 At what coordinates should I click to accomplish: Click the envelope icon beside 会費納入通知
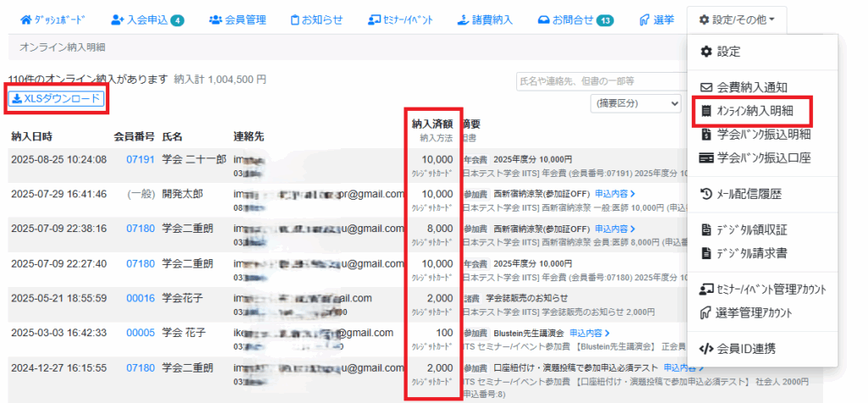click(x=705, y=86)
